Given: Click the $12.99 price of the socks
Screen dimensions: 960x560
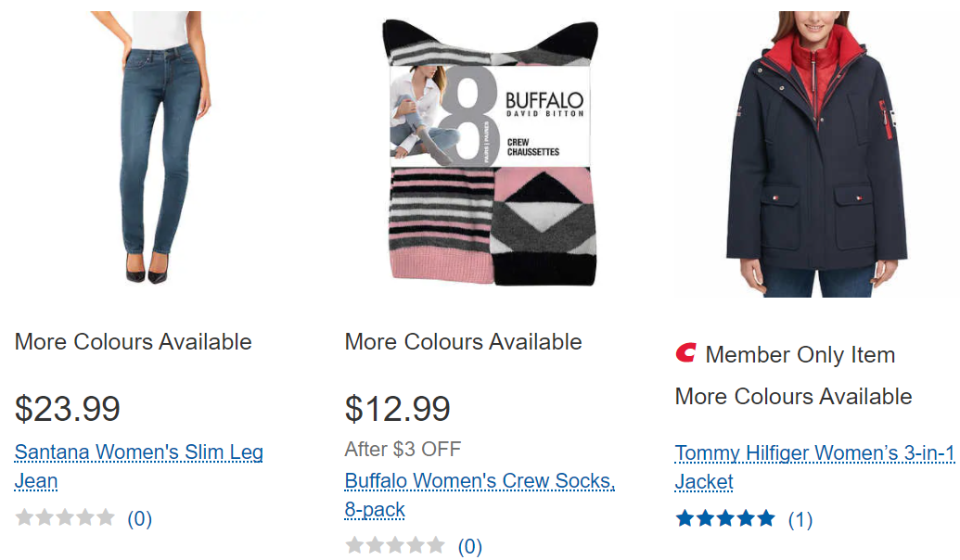Looking at the screenshot, I should (398, 408).
